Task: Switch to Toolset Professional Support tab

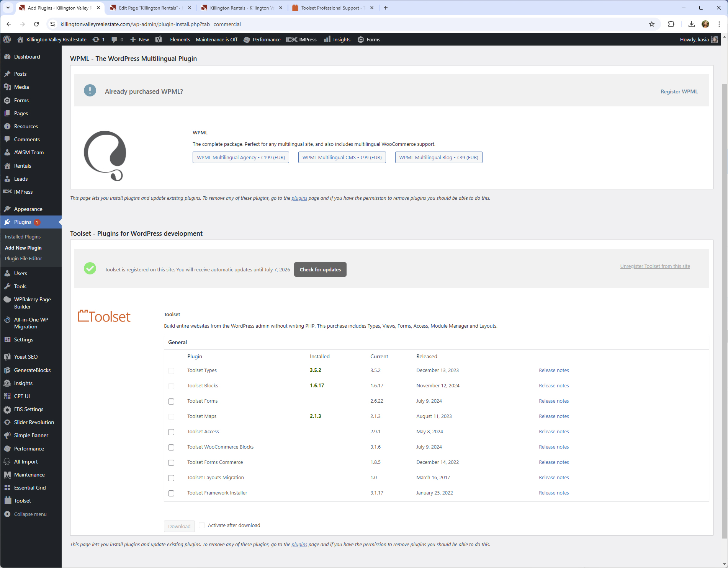Action: (x=332, y=8)
